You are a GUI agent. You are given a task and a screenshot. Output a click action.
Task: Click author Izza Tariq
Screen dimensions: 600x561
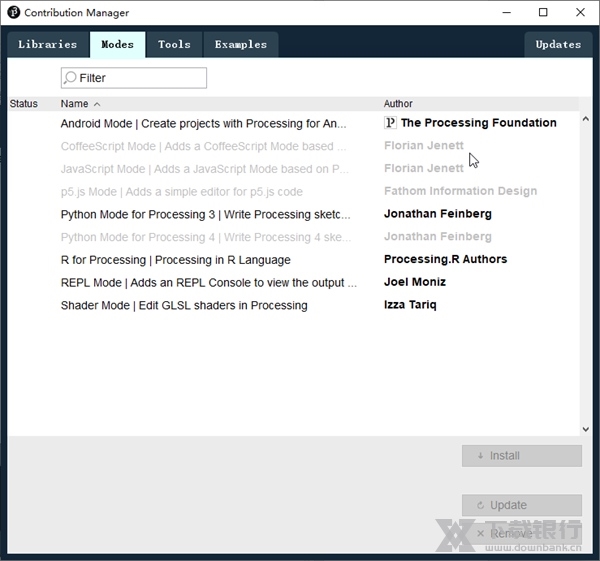tap(410, 305)
